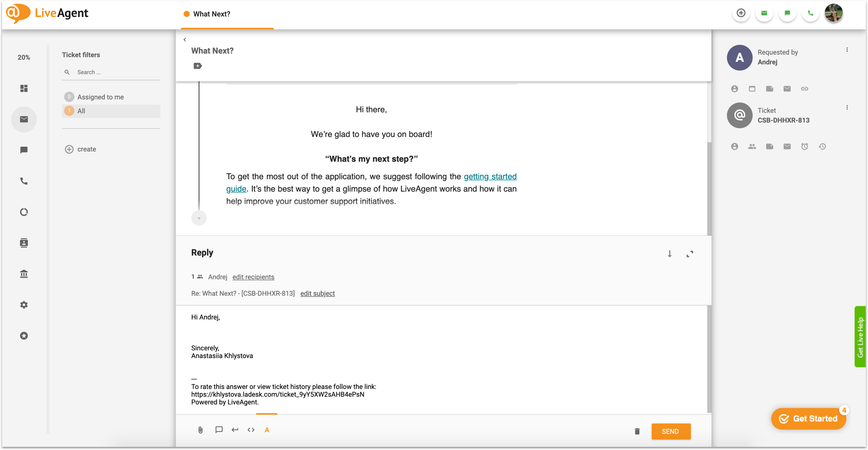The width and height of the screenshot is (868, 450).
Task: Attach a file with the paperclip icon
Action: (x=201, y=430)
